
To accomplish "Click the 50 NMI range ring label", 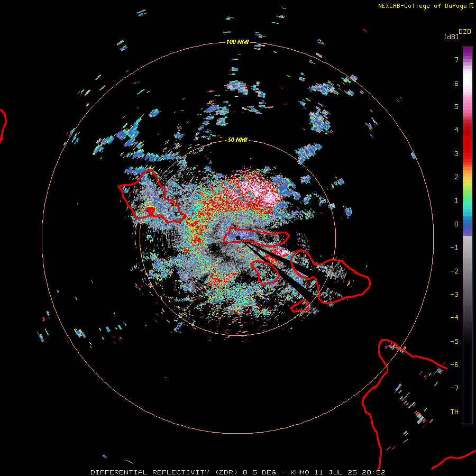I will 237,140.
